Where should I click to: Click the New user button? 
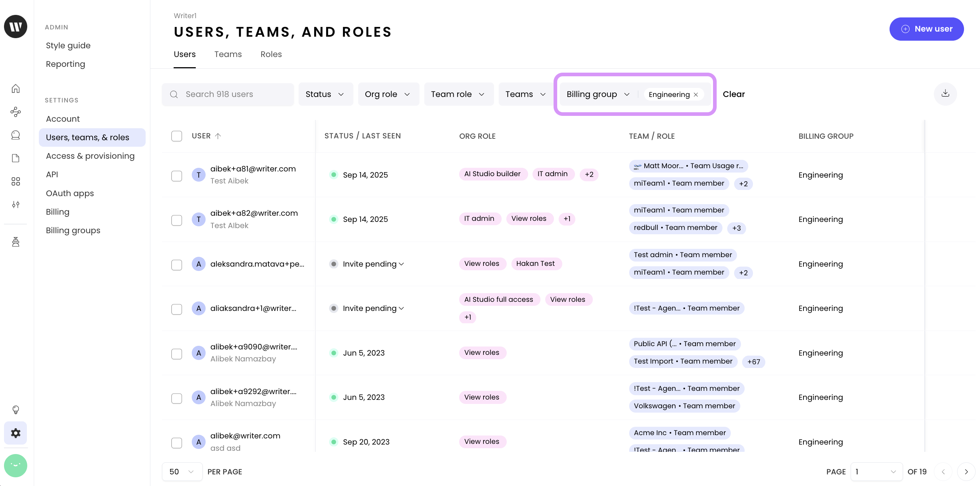(926, 29)
